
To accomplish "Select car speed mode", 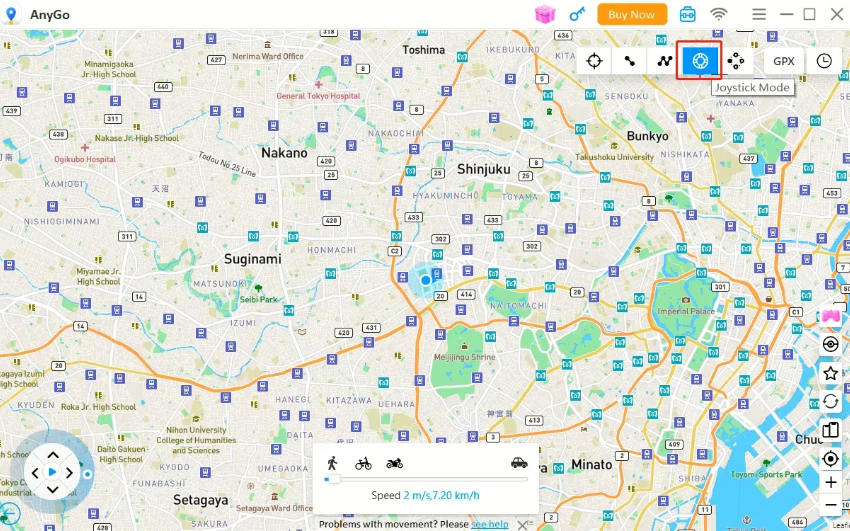I will [519, 463].
